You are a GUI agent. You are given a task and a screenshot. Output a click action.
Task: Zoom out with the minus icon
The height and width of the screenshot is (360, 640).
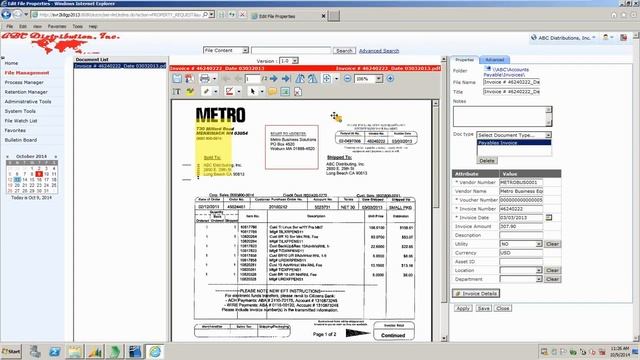[x=347, y=78]
